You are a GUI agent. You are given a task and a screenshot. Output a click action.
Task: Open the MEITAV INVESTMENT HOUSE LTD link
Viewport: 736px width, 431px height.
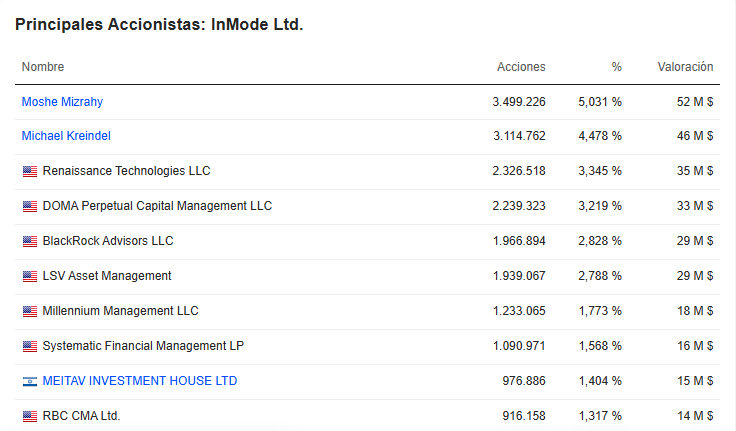(x=140, y=381)
